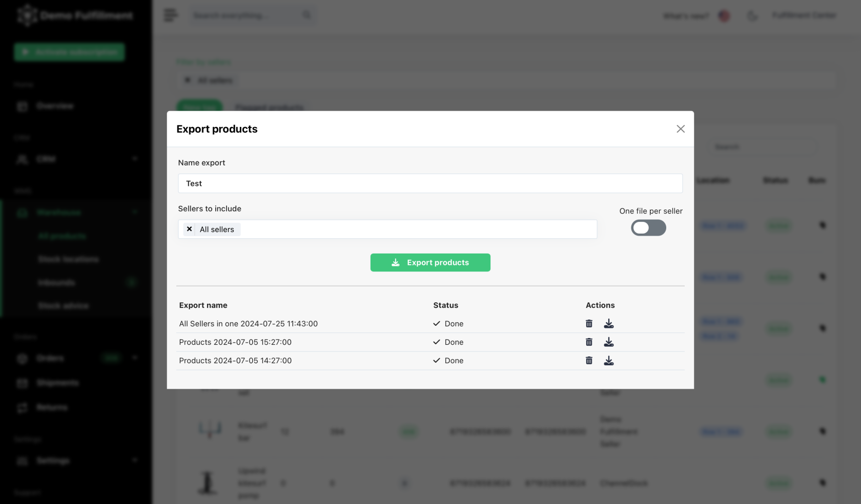The image size is (861, 504).
Task: Toggle One file per seller switch
Action: click(x=648, y=228)
